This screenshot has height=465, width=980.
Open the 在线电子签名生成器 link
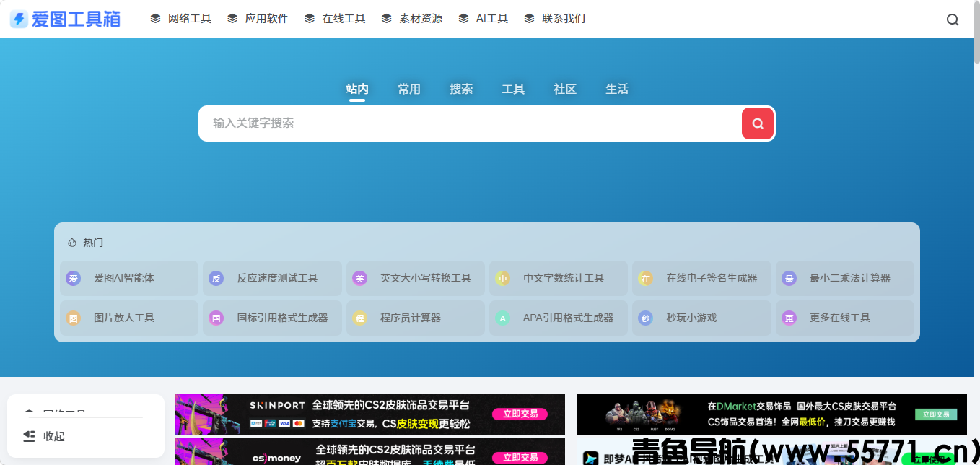pyautogui.click(x=701, y=278)
